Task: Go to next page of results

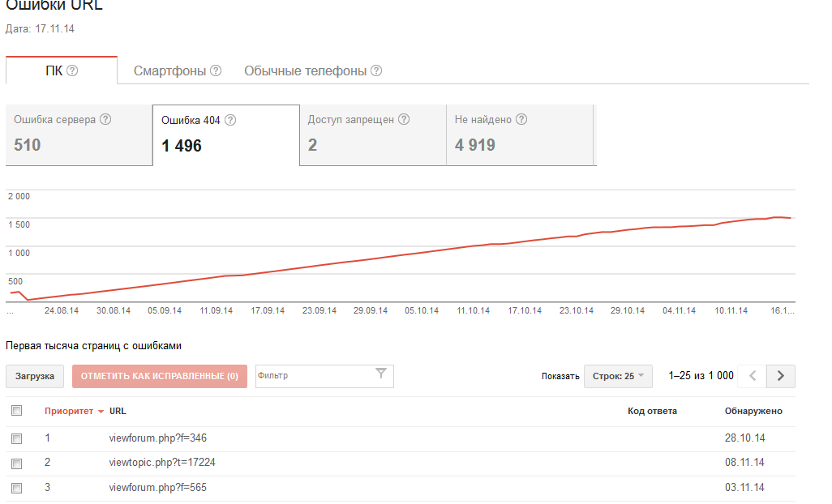Action: [781, 376]
